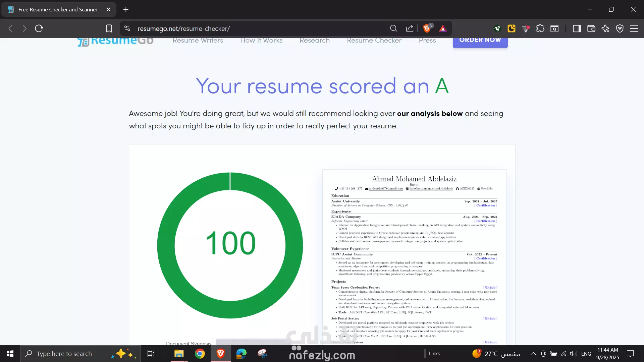
Task: Open the taskbar clock showing 11:44 AM
Action: [x=607, y=354]
